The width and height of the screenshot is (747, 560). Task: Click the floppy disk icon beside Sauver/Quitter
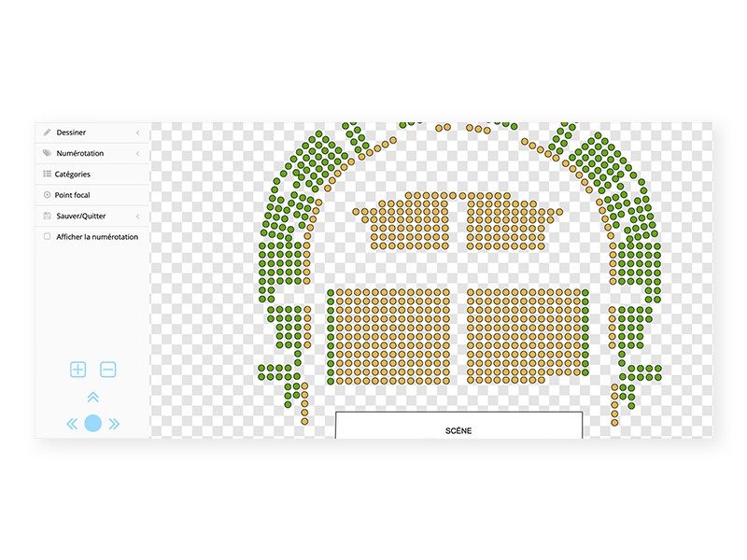(x=47, y=216)
